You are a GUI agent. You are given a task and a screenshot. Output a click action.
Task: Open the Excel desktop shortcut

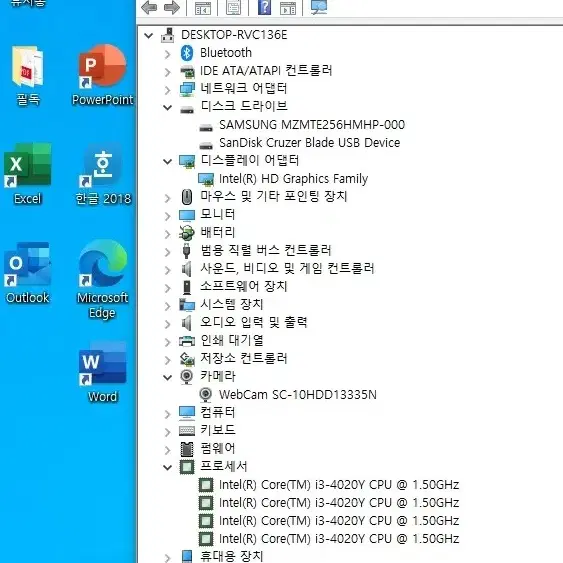click(x=28, y=174)
